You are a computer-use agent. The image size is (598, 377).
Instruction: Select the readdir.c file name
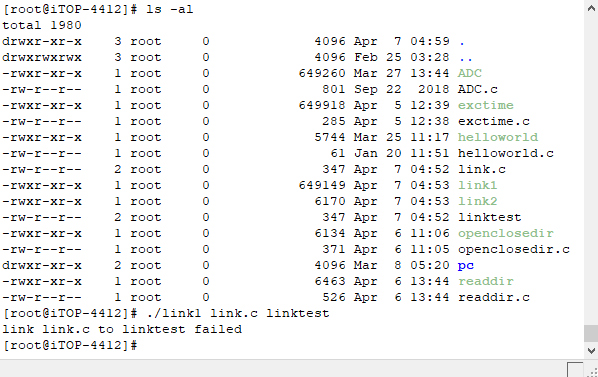494,297
